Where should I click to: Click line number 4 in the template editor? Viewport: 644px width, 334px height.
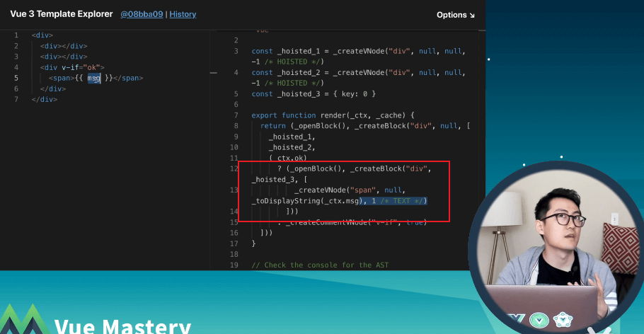coord(16,67)
